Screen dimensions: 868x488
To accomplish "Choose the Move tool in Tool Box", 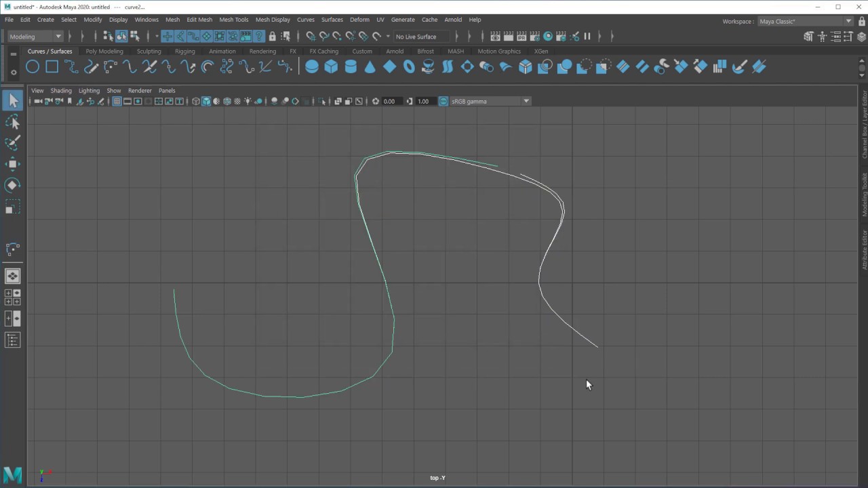I will click(x=13, y=164).
